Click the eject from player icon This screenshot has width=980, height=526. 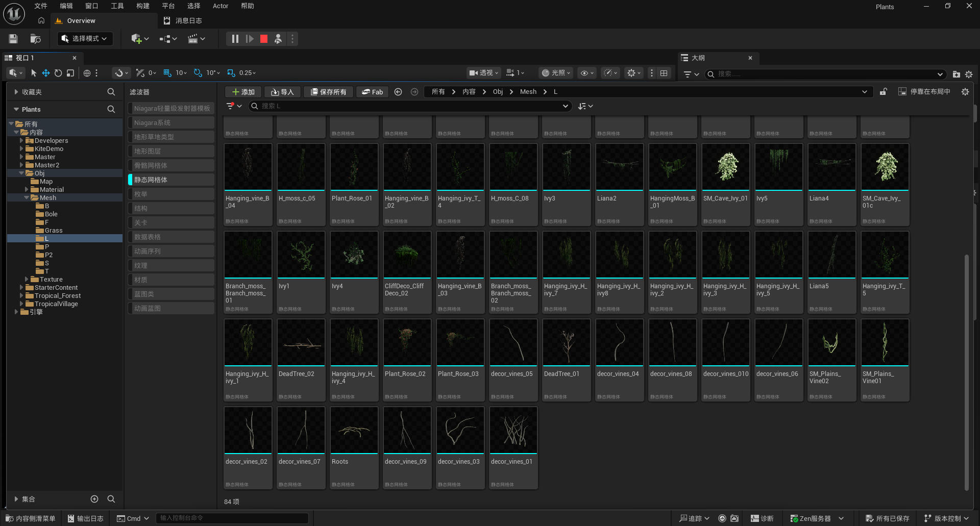click(278, 39)
